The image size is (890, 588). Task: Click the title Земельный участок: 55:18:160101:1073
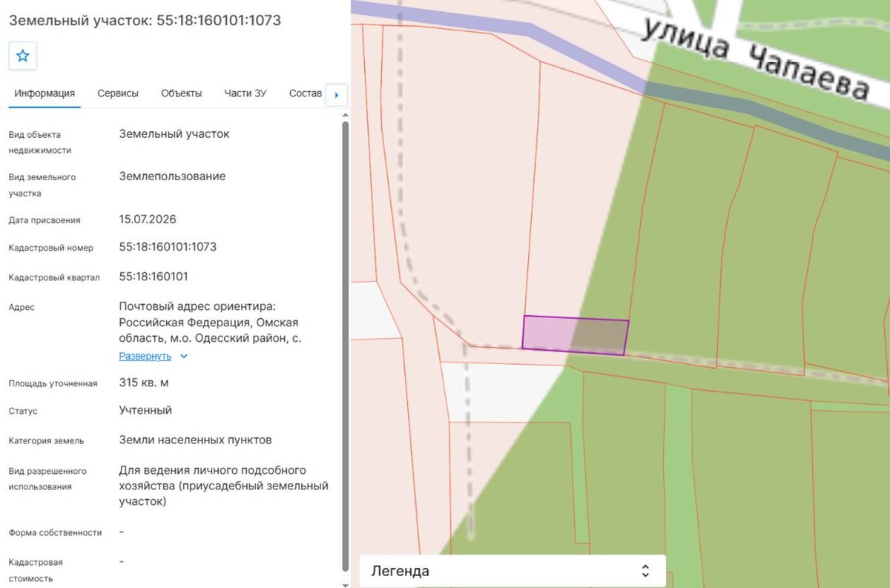[x=145, y=20]
